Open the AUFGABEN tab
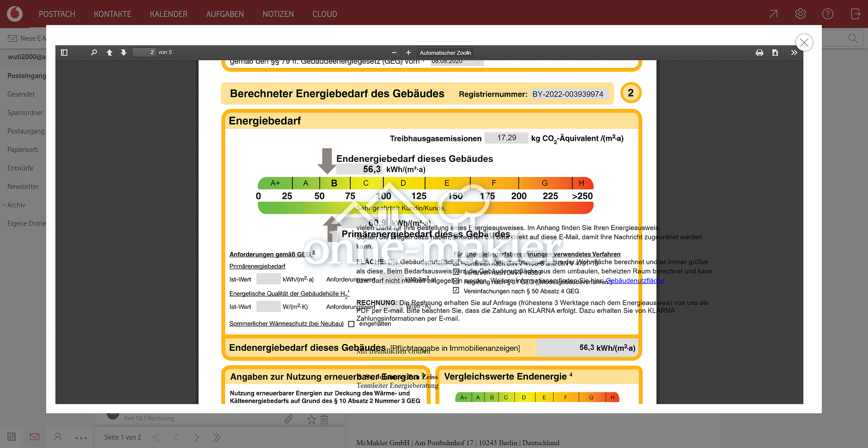The width and height of the screenshot is (868, 448). tap(225, 14)
